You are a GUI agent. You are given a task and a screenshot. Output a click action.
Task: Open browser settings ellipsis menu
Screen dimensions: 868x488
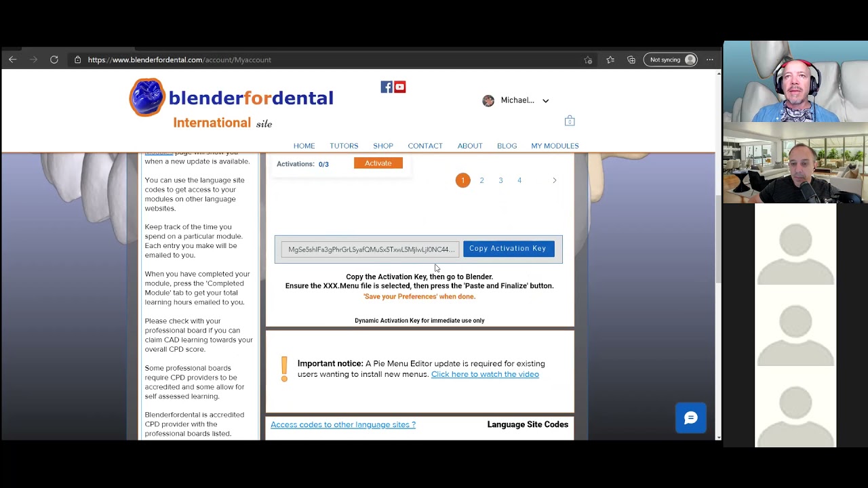(x=710, y=60)
